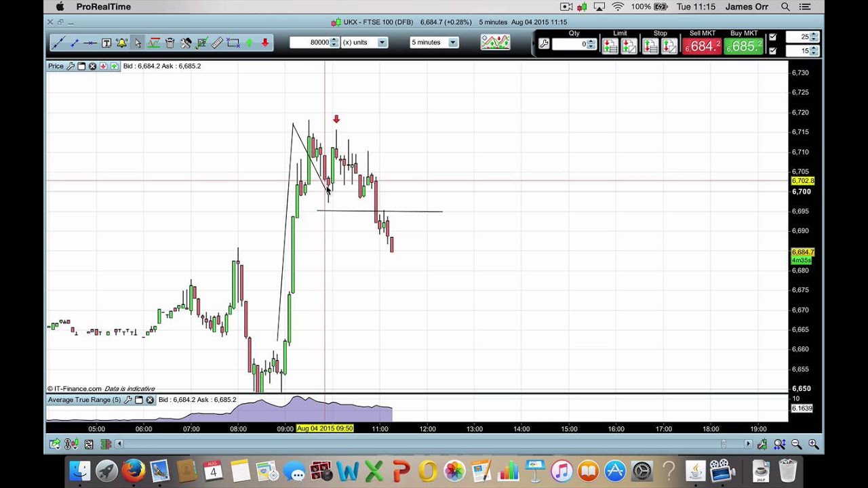
Task: Toggle the lower checkbox beside value 15
Action: point(772,51)
